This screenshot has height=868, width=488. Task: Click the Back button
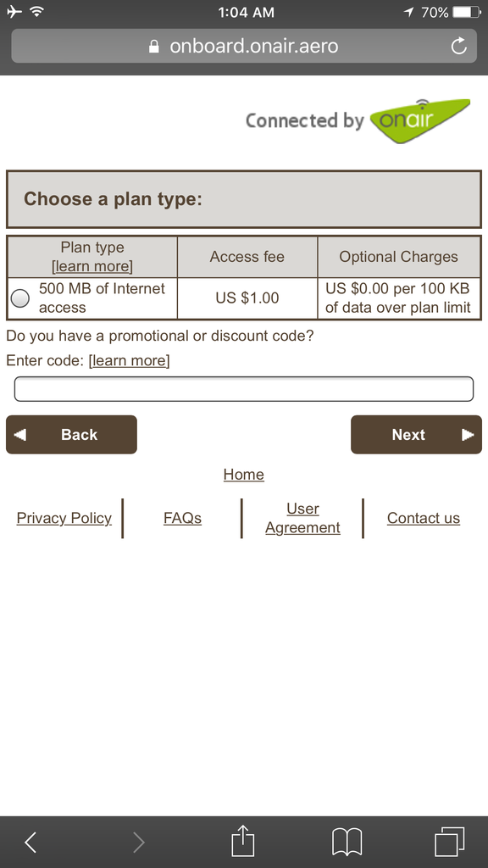[x=71, y=435]
